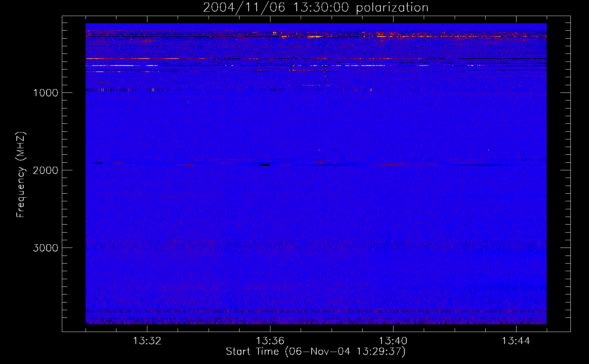Click the "Start Time (06-Nov-04 13:29:37)" label
The image size is (589, 364).
pyautogui.click(x=316, y=352)
